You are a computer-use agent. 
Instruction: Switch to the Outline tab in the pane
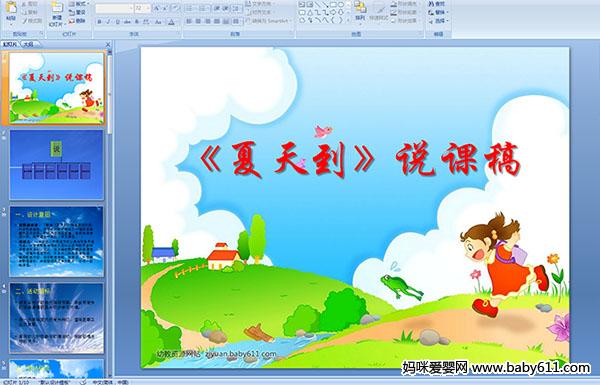(28, 44)
